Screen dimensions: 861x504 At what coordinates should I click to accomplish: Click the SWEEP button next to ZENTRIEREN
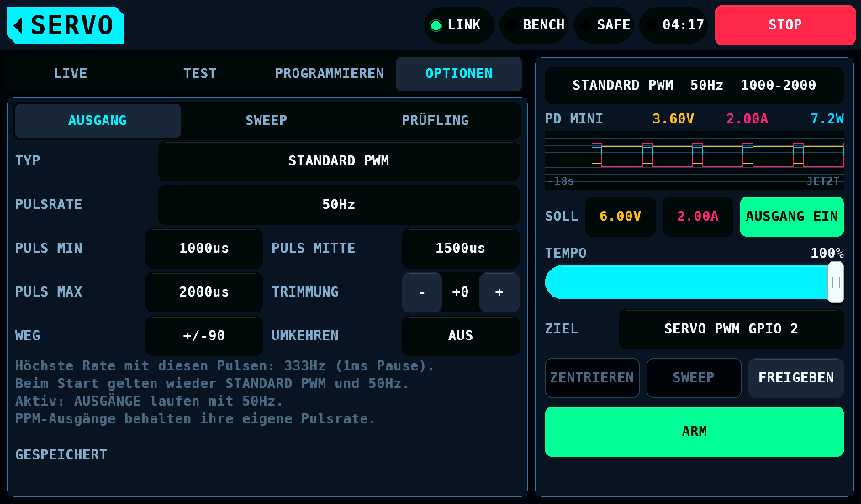pos(694,378)
